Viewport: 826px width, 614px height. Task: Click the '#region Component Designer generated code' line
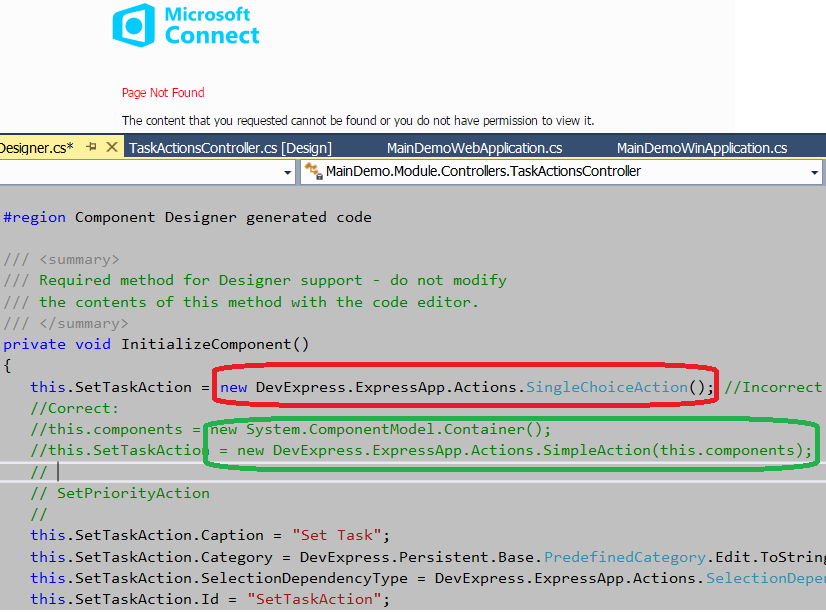[187, 217]
